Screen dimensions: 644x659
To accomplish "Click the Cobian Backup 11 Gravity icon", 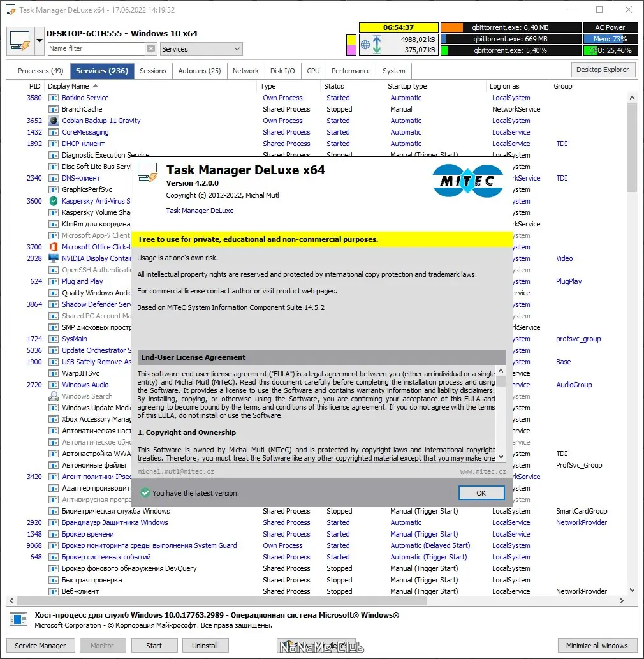I will click(54, 121).
